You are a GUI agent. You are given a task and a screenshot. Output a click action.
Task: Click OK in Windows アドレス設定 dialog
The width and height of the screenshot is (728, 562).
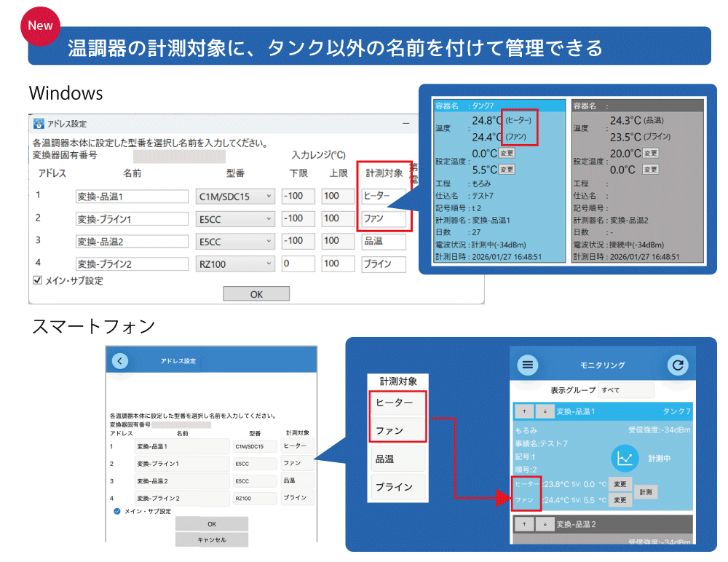click(256, 294)
